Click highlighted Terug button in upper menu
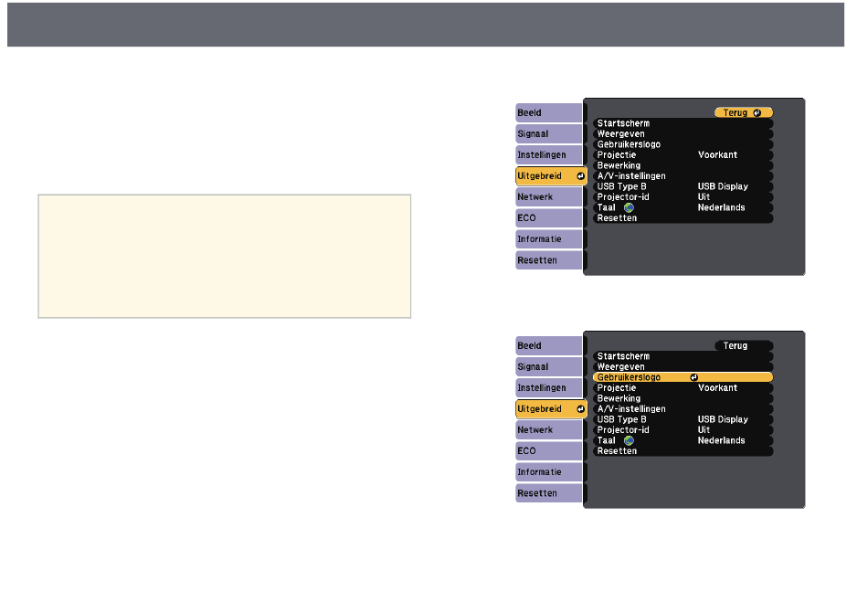 pyautogui.click(x=744, y=113)
